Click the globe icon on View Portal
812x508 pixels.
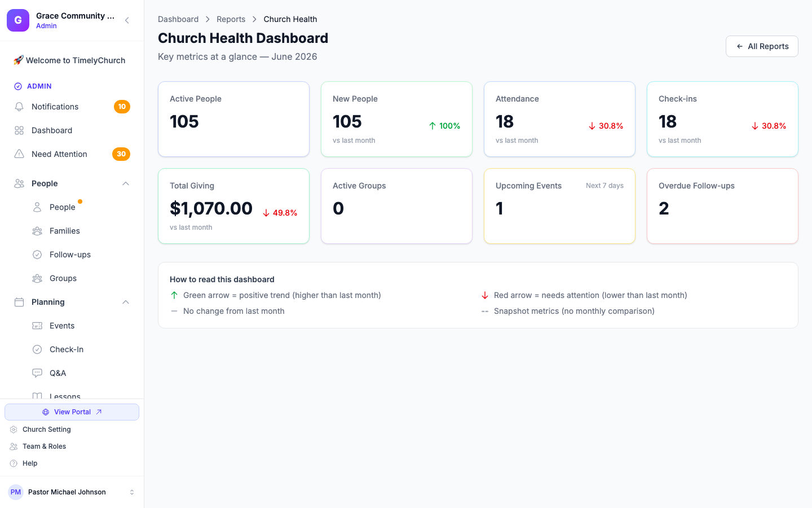click(46, 412)
